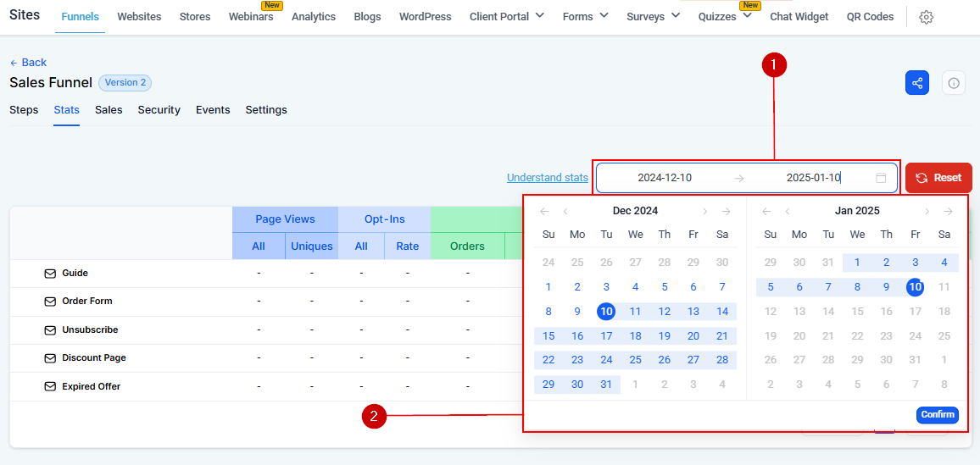Viewport: 980px width, 465px height.
Task: Open the Funnels menu item
Action: [80, 17]
